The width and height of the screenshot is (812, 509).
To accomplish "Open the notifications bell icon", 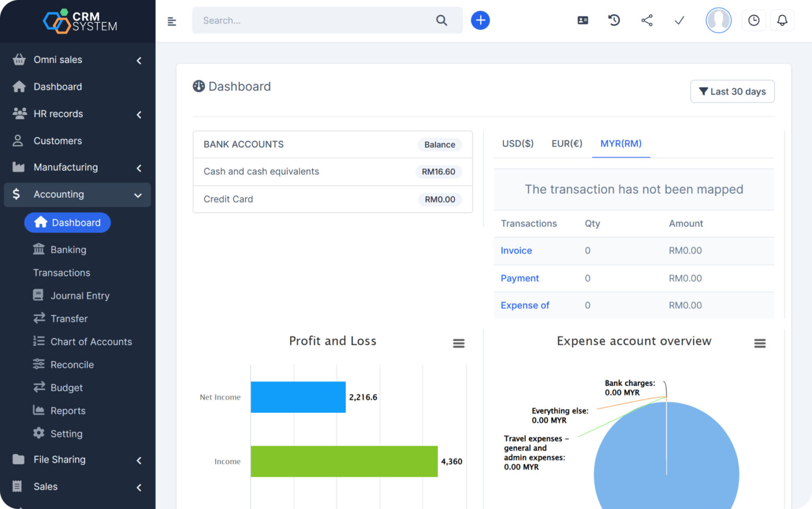I will pyautogui.click(x=782, y=21).
